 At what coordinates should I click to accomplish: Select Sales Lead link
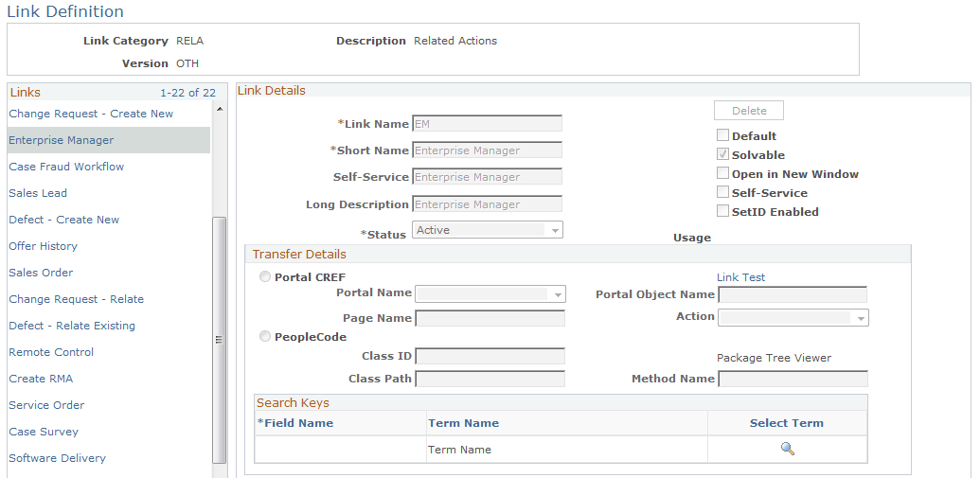coord(38,193)
